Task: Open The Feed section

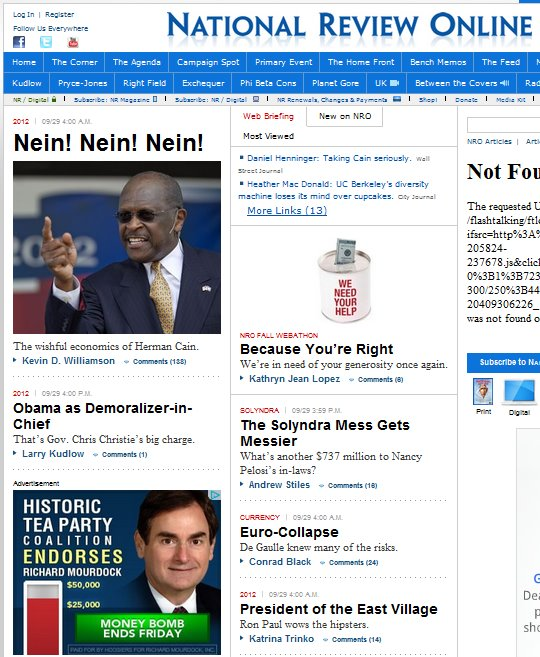Action: pos(501,62)
